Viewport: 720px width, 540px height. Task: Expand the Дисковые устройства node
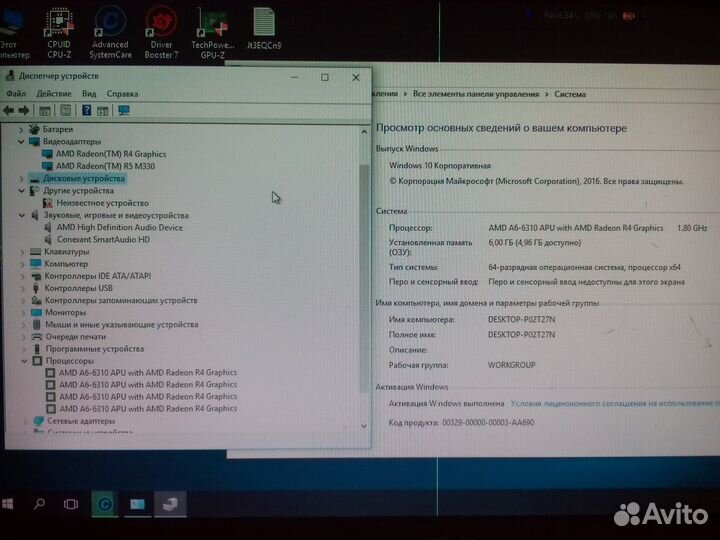click(21, 178)
